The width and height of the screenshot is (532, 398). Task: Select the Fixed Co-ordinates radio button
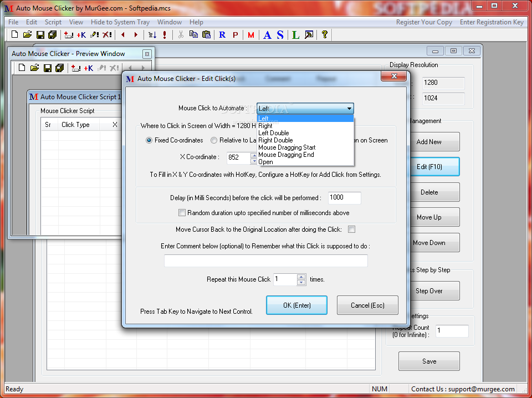tap(149, 140)
